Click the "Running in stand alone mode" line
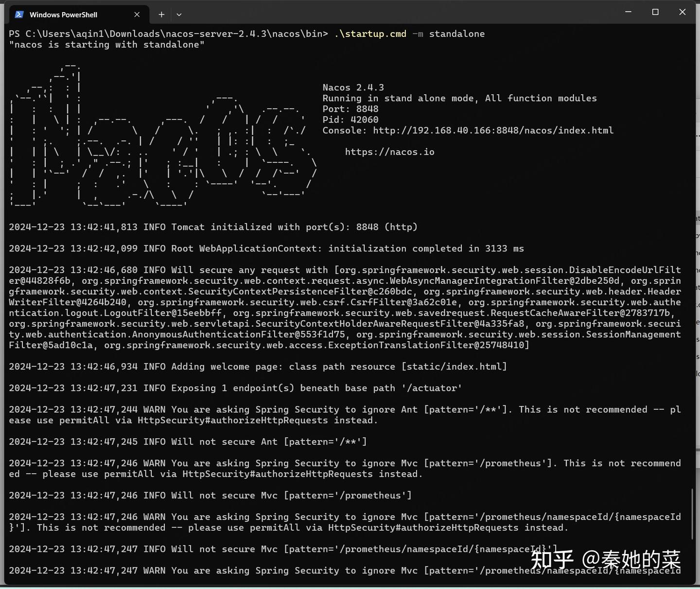700x589 pixels. tap(460, 98)
